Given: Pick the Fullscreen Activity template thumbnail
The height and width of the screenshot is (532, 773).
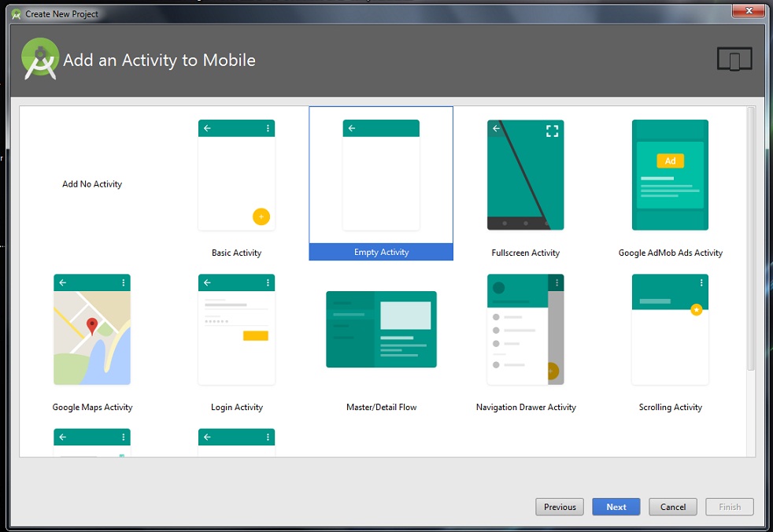Looking at the screenshot, I should click(526, 175).
